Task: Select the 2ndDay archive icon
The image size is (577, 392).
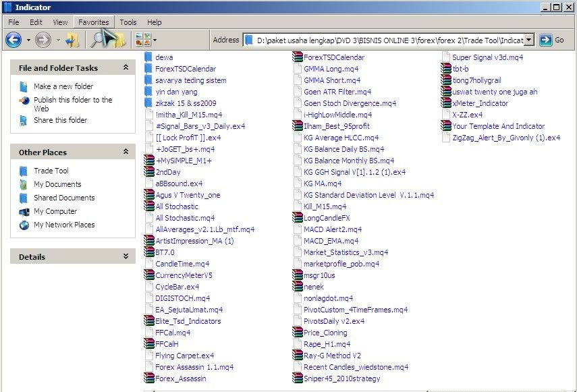Action: (x=149, y=172)
